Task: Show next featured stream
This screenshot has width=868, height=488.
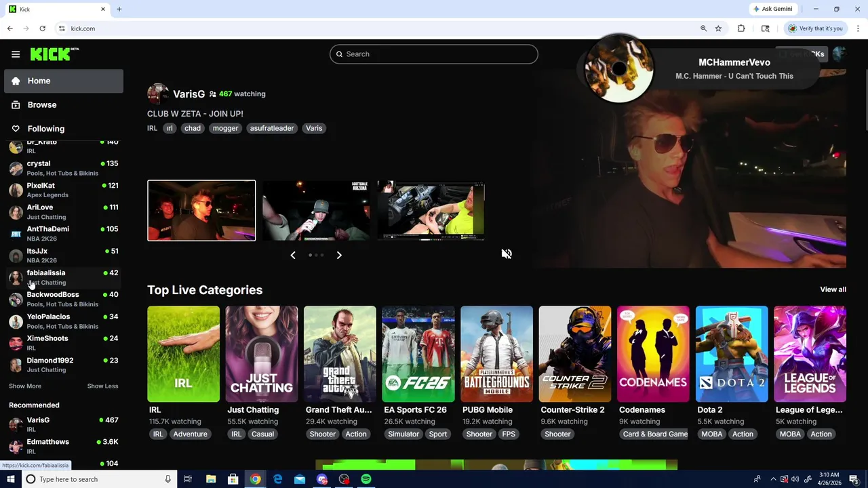Action: [x=339, y=256]
